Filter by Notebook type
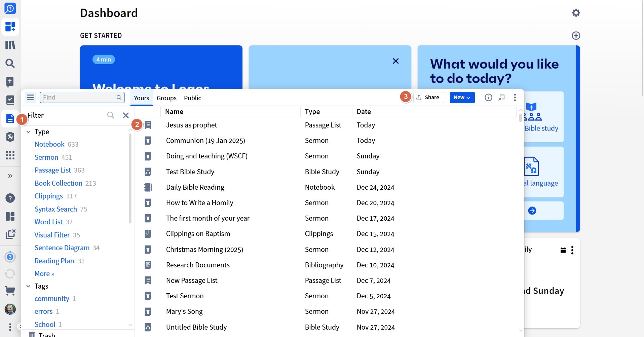This screenshot has width=644, height=337. click(49, 144)
